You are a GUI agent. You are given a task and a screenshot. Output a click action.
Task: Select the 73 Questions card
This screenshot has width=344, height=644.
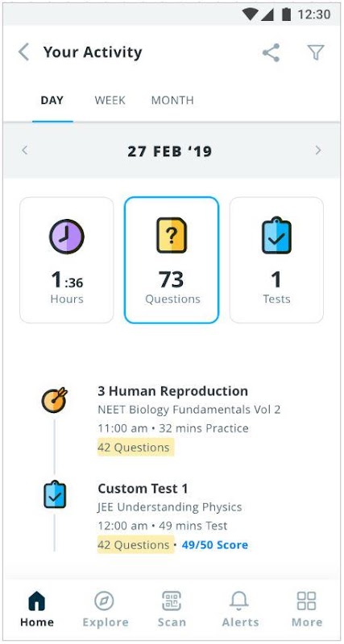pyautogui.click(x=172, y=260)
